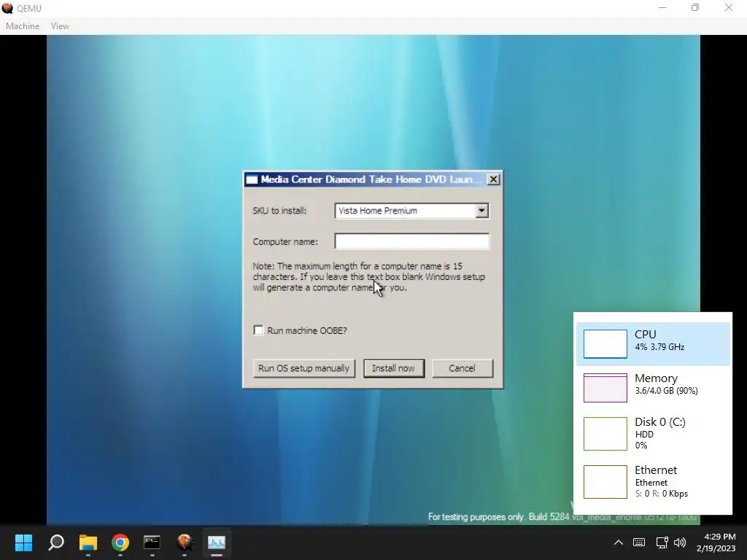Expand the SKU to install dropdown
The width and height of the screenshot is (747, 560).
(481, 211)
